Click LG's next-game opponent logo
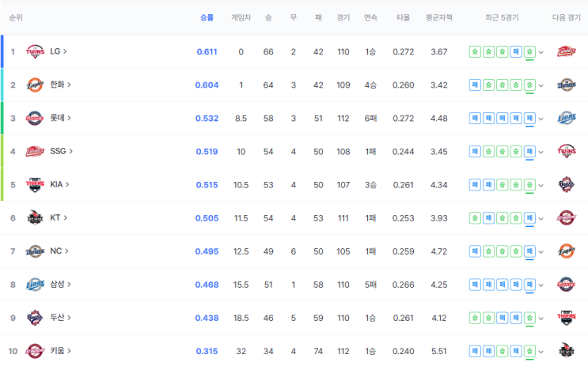The image size is (588, 366). (567, 51)
